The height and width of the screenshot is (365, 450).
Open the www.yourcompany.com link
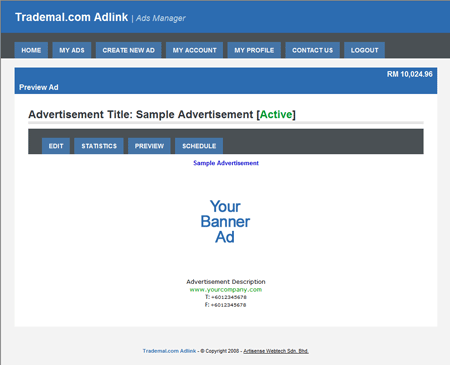(x=226, y=289)
